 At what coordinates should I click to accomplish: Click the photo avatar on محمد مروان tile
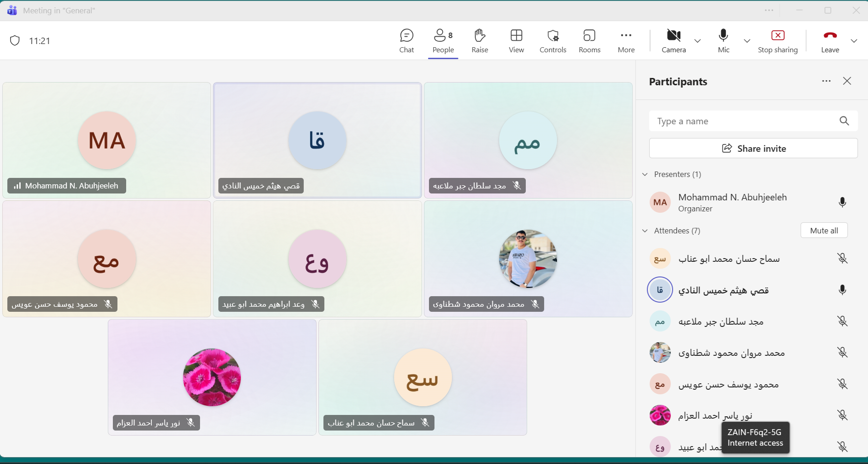pos(528,259)
